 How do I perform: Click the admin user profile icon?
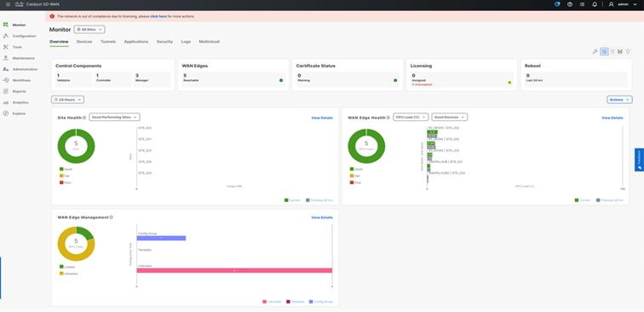click(x=611, y=4)
